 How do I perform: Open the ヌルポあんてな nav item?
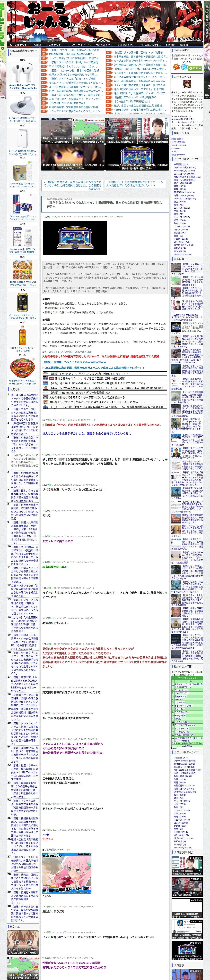coord(126,45)
